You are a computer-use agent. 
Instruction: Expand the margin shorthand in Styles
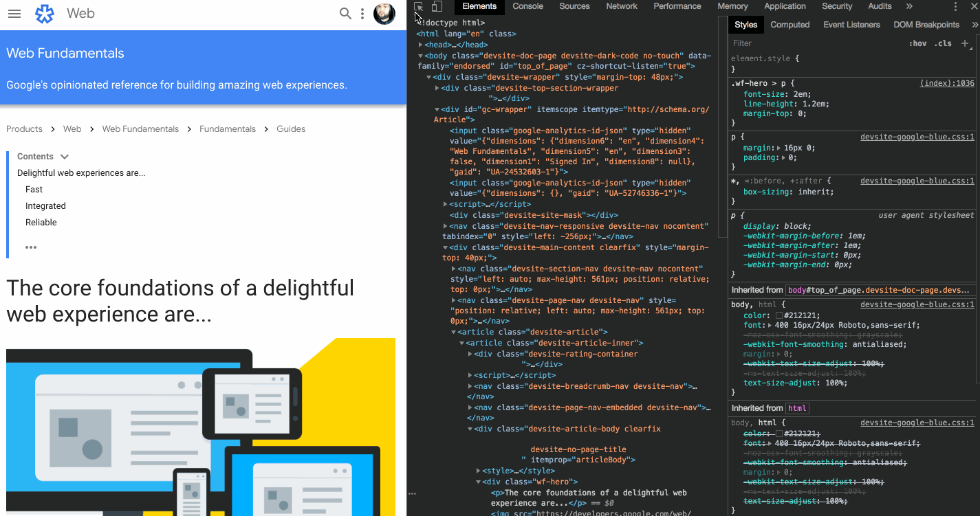(x=779, y=148)
